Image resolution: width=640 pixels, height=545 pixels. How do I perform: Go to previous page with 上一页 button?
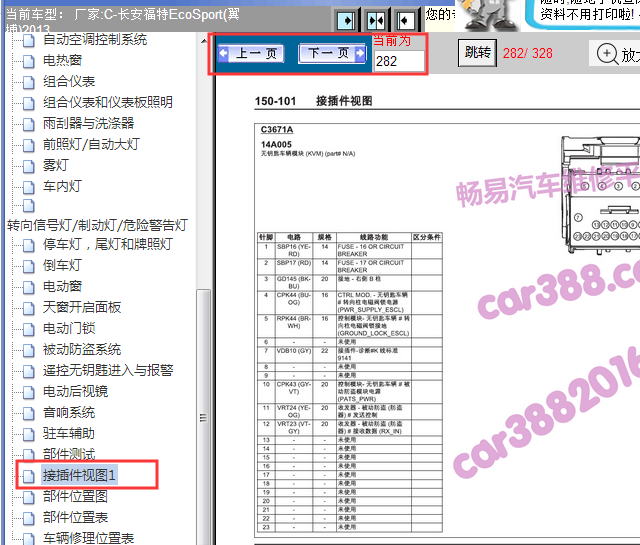(251, 53)
